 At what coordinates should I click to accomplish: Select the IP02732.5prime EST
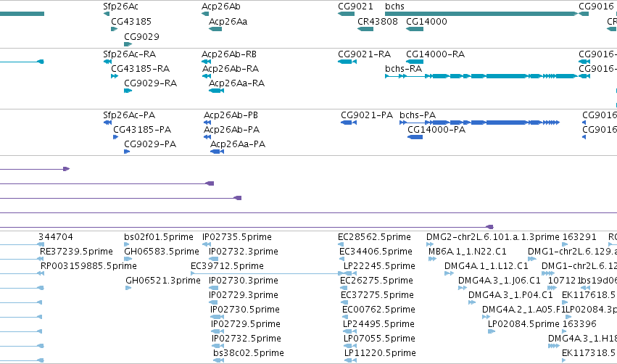(x=218, y=346)
